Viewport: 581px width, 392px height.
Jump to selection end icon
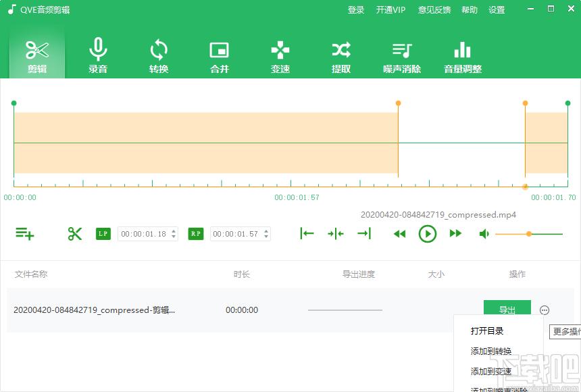click(x=364, y=234)
